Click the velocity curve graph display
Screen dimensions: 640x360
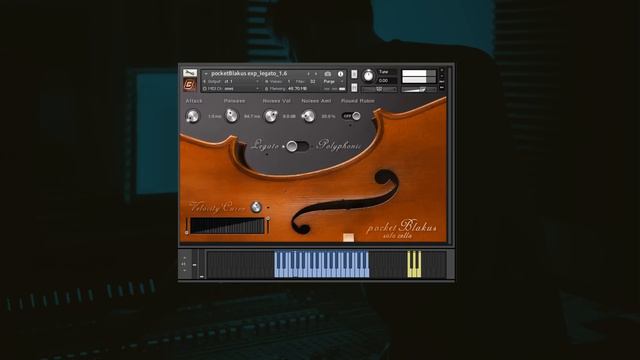[227, 226]
